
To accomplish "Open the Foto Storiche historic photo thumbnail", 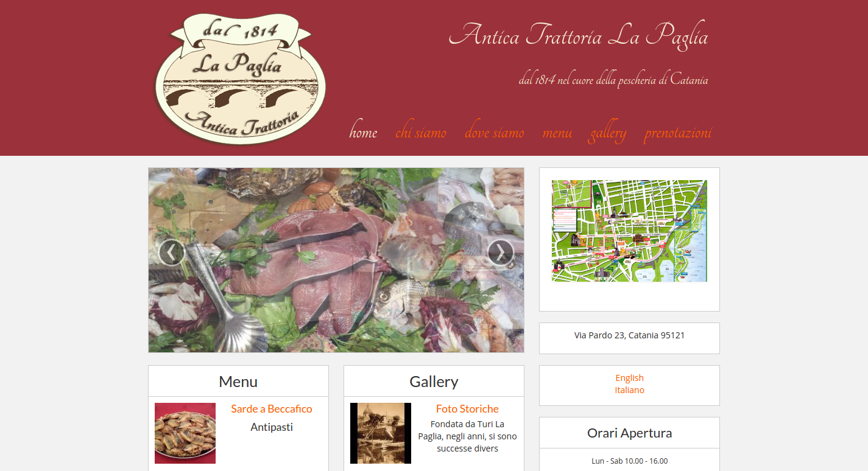I will [381, 433].
